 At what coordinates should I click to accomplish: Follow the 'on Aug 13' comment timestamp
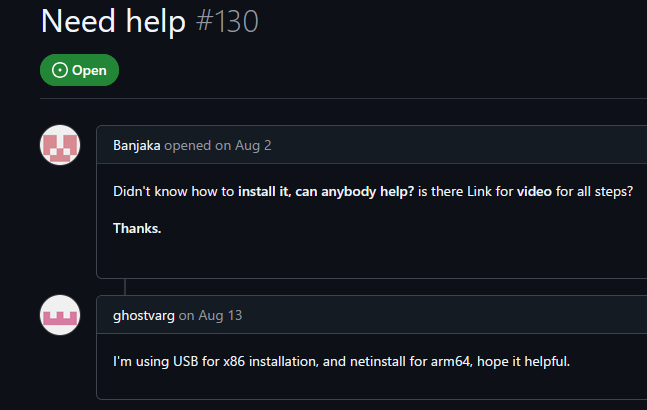(x=210, y=315)
